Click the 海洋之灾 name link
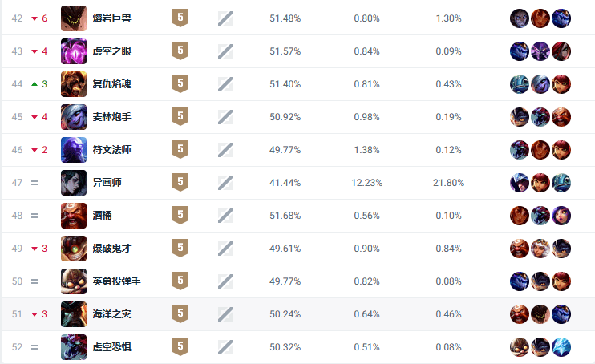 click(x=111, y=314)
